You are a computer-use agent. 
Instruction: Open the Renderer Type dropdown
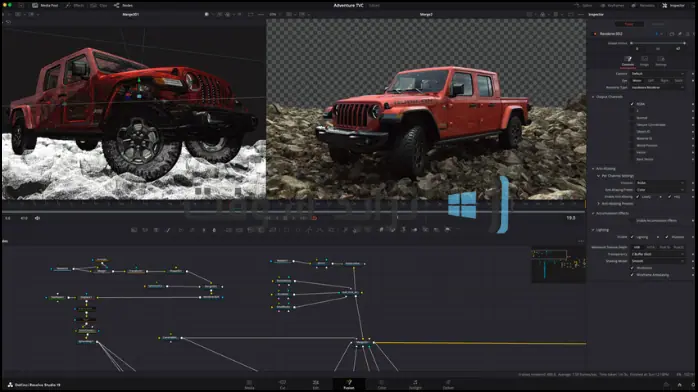tap(657, 87)
